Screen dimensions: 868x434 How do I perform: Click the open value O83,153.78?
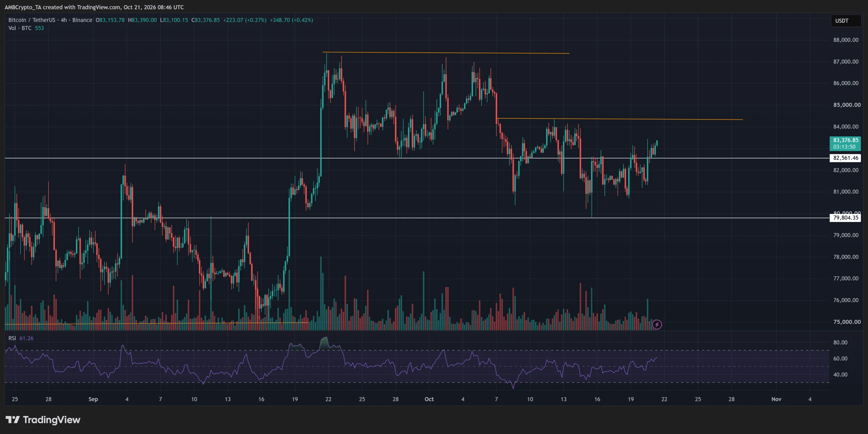[x=110, y=20]
